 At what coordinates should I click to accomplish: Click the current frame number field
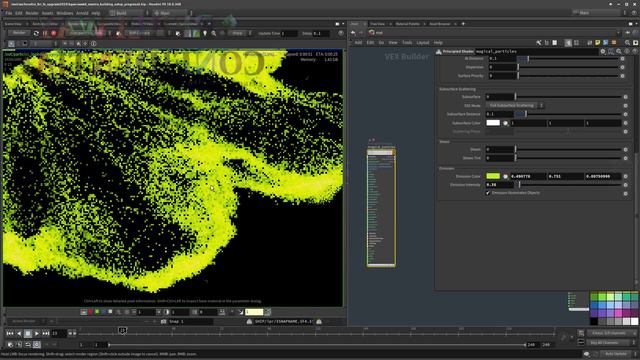(58, 333)
